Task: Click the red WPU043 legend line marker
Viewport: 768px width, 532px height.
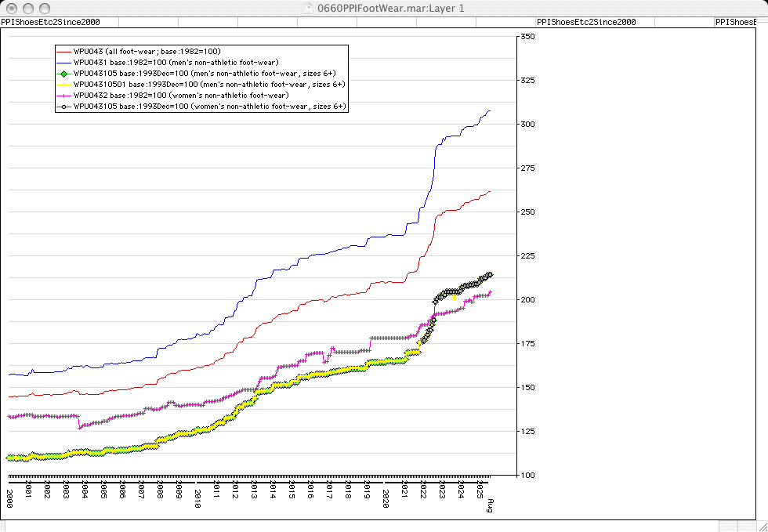Action: (63, 51)
